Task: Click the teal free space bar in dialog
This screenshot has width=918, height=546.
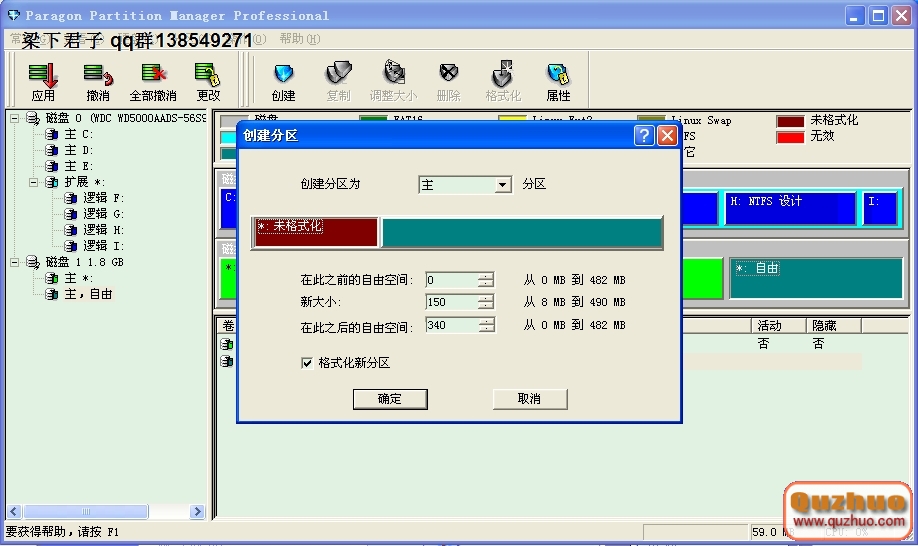Action: click(x=521, y=232)
